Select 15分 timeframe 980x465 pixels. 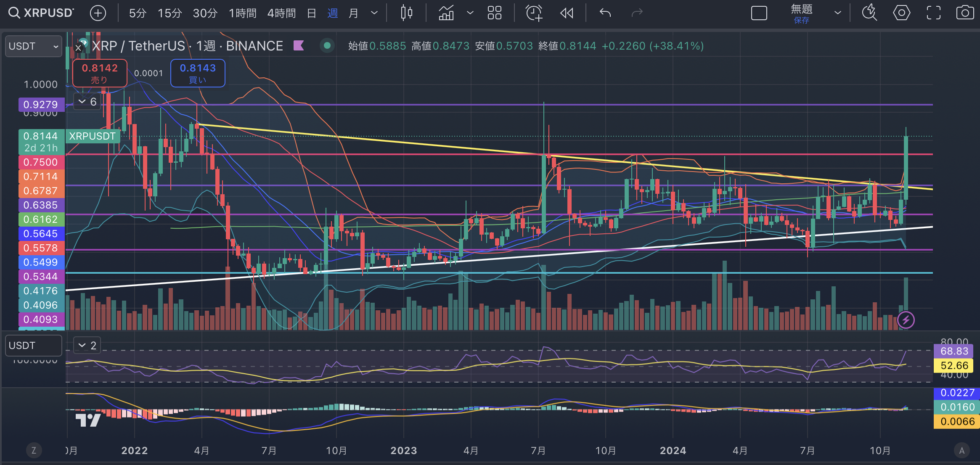pyautogui.click(x=170, y=13)
